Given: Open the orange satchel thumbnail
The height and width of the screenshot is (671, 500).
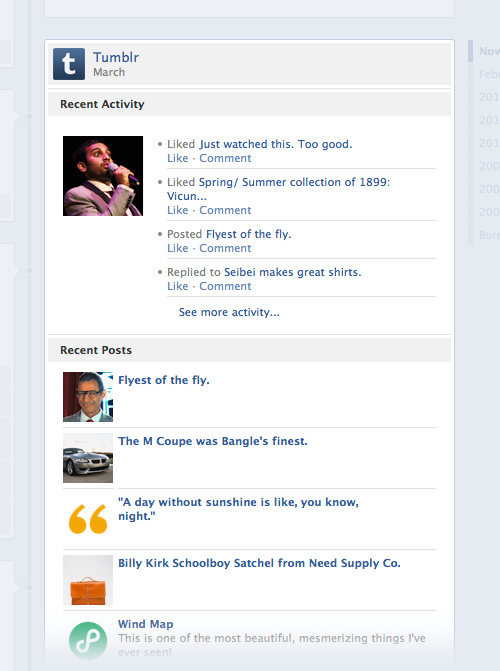Looking at the screenshot, I should pos(88,580).
